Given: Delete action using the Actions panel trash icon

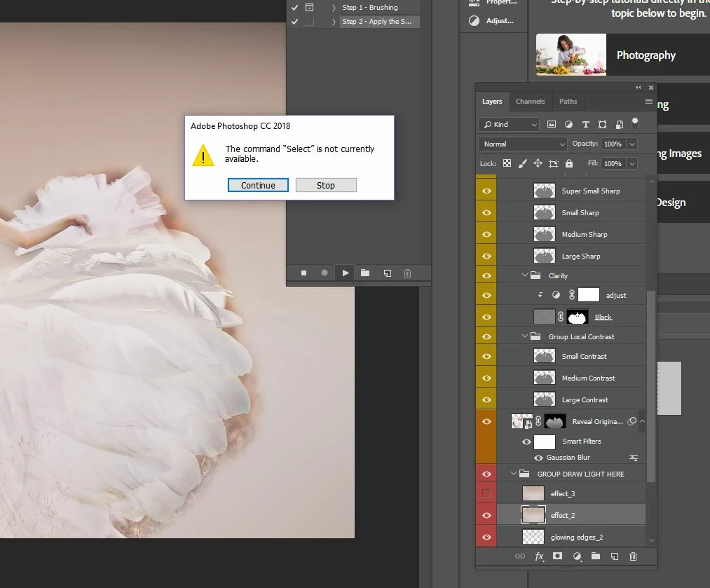Looking at the screenshot, I should [x=407, y=273].
